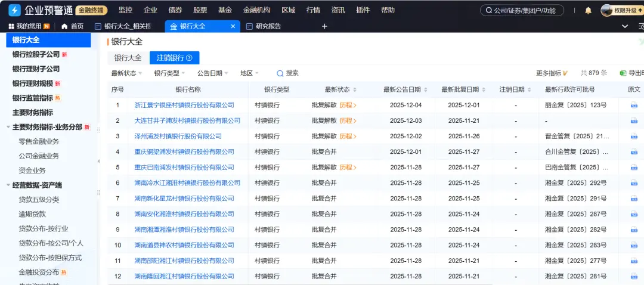Switch to the 银行大全 sub-tab

click(128, 58)
